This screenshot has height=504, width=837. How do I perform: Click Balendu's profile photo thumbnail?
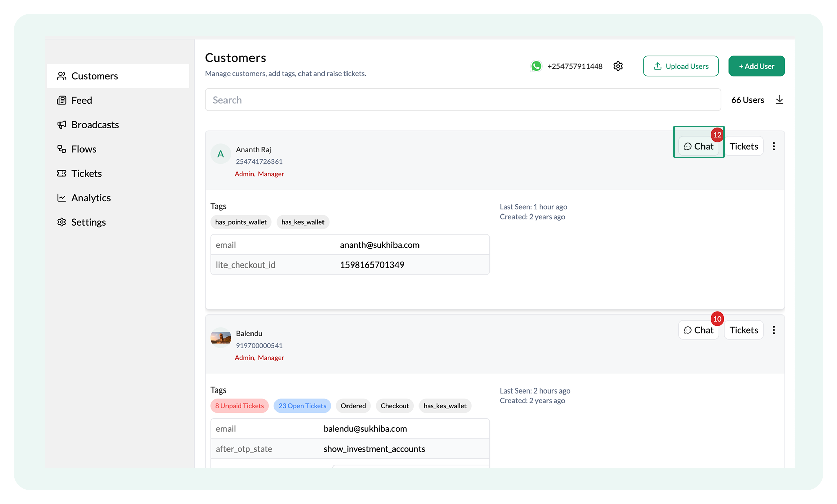pos(220,337)
